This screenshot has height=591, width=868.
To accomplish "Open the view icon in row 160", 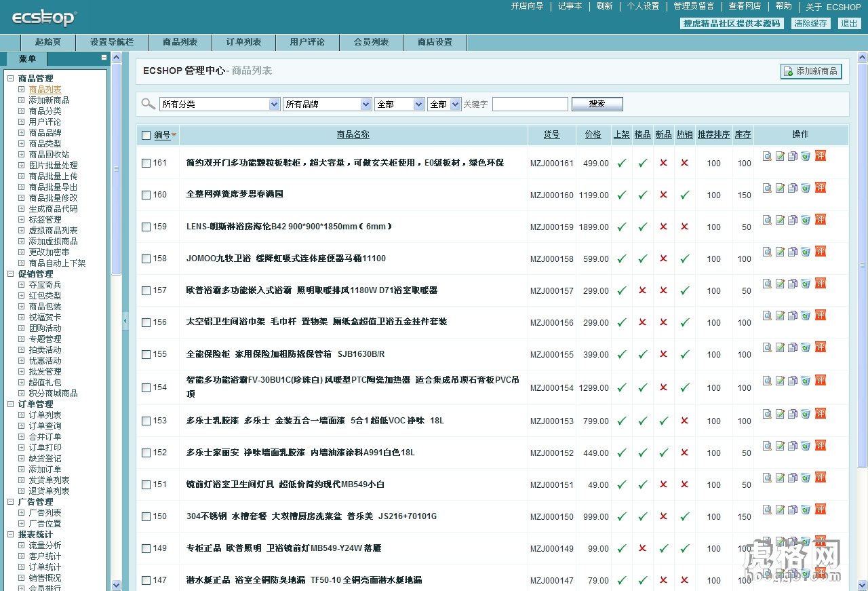I will coord(767,188).
